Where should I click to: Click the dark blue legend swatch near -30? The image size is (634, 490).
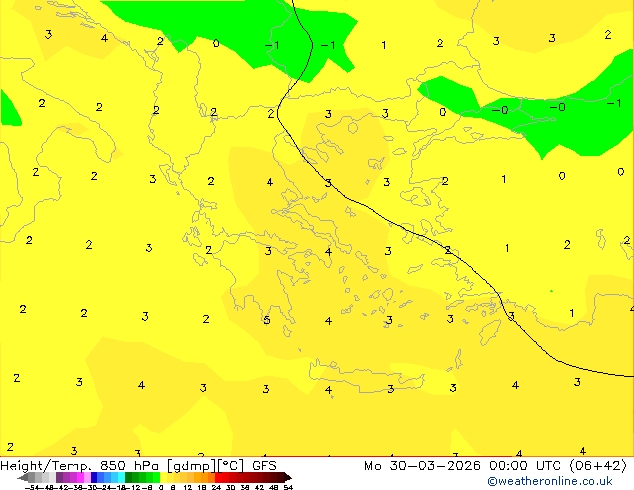pyautogui.click(x=94, y=477)
